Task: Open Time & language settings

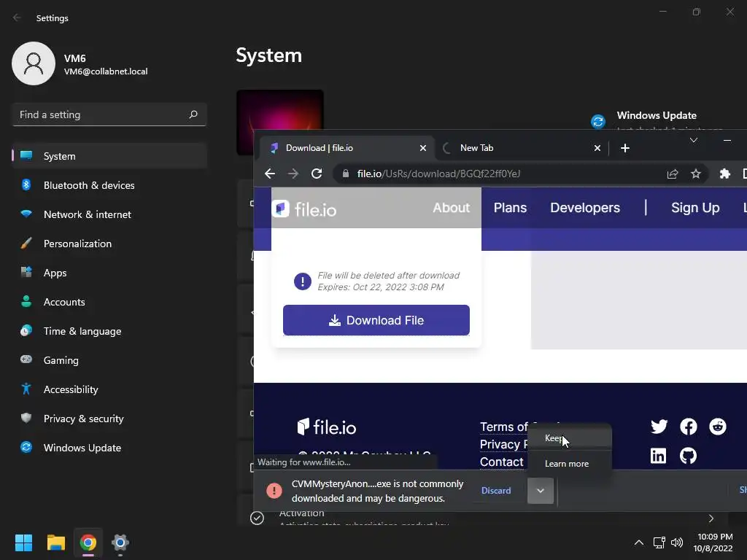Action: coord(109,331)
